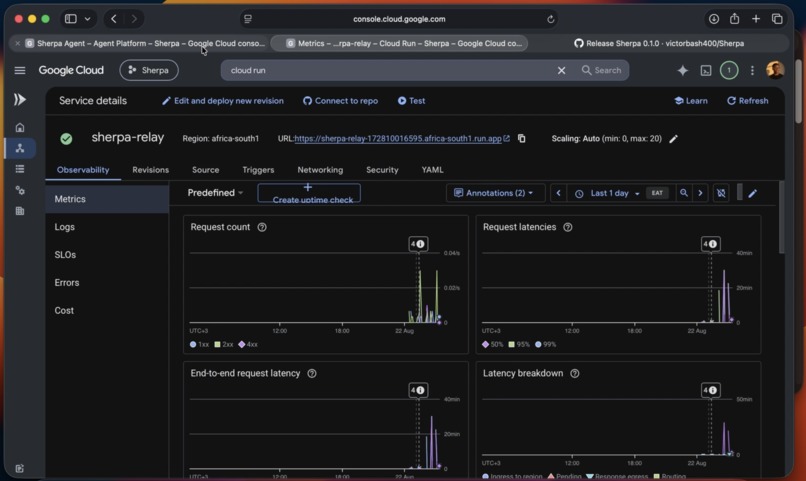Open the Learn panel
806x481 pixels.
click(691, 101)
